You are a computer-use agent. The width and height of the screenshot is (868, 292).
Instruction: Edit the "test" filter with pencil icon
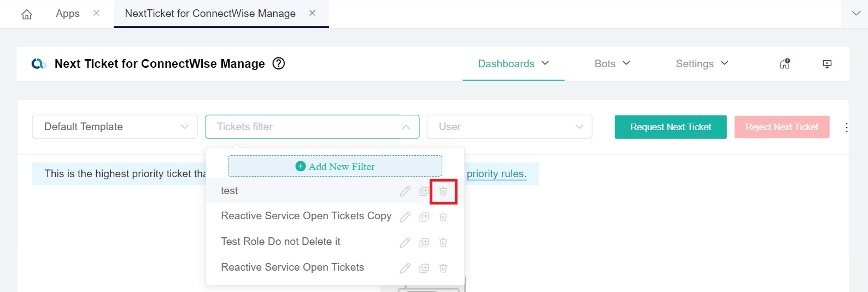click(x=405, y=191)
